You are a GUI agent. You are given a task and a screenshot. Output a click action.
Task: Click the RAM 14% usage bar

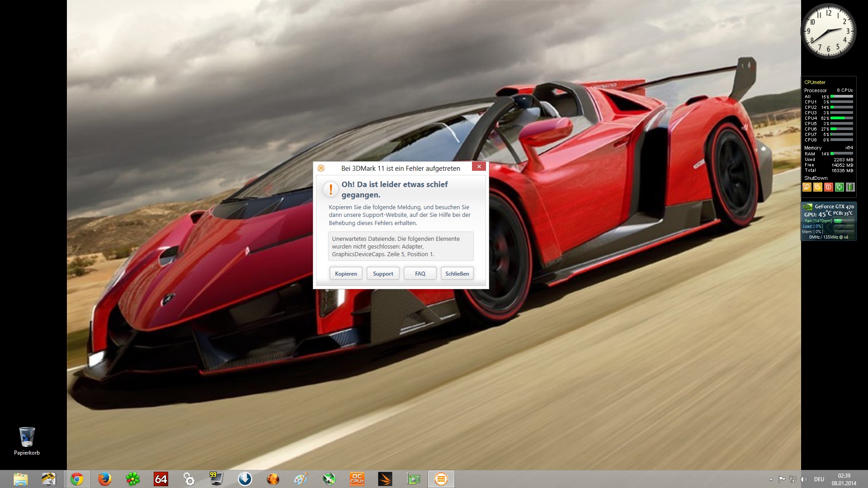pyautogui.click(x=842, y=154)
